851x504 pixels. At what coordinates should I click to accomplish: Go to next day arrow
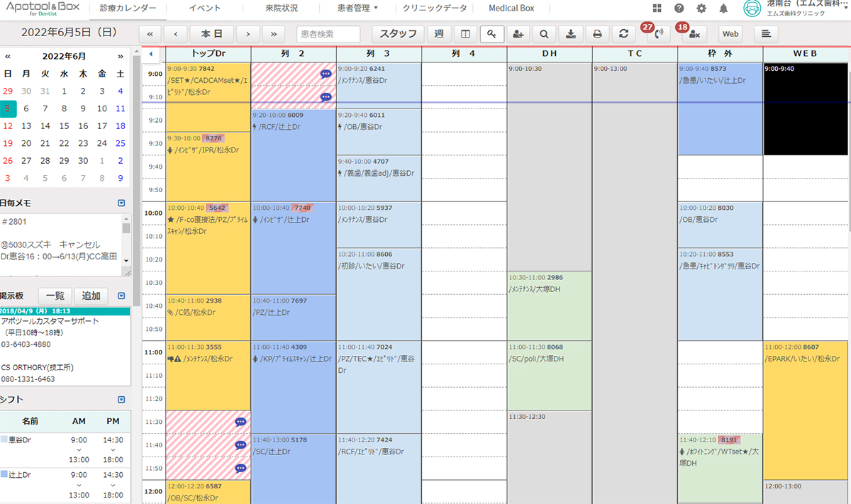click(247, 33)
